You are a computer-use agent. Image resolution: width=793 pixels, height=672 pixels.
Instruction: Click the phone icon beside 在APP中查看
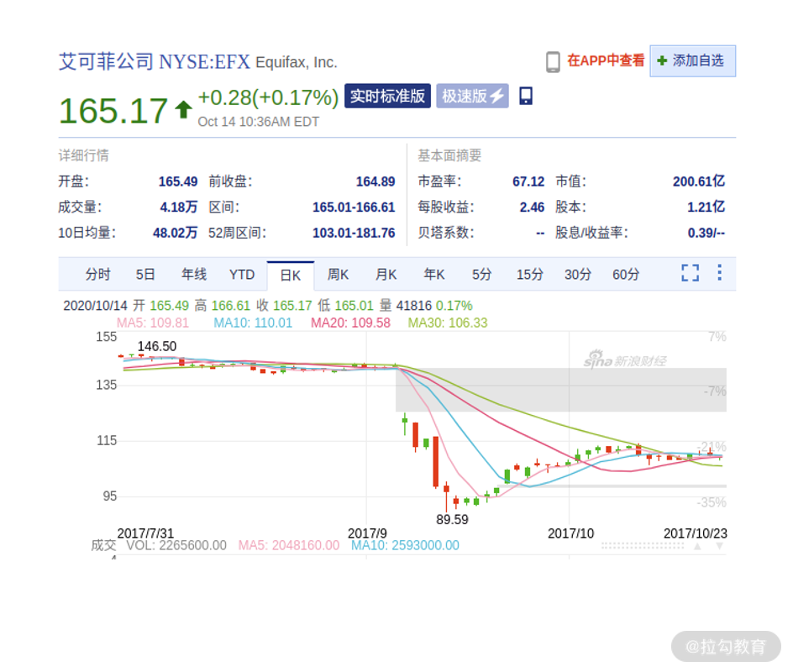553,61
